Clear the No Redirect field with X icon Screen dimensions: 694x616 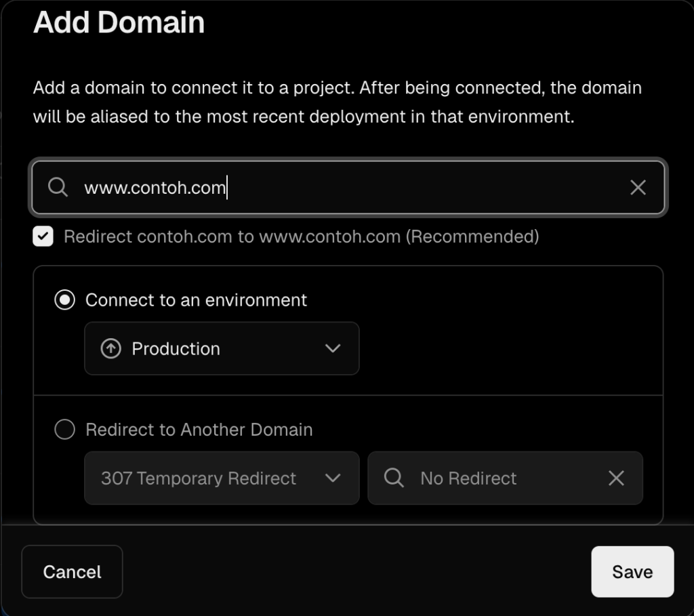tap(616, 478)
